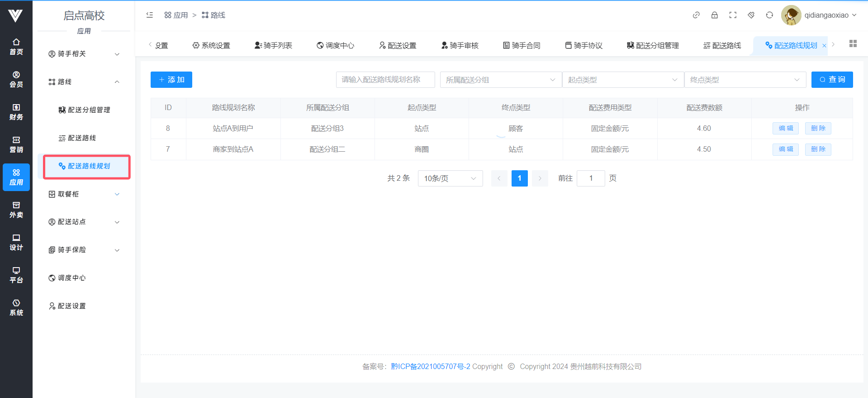Expand the 取餐柜 sidebar group
Viewport: 868px width, 398px height.
pos(84,194)
